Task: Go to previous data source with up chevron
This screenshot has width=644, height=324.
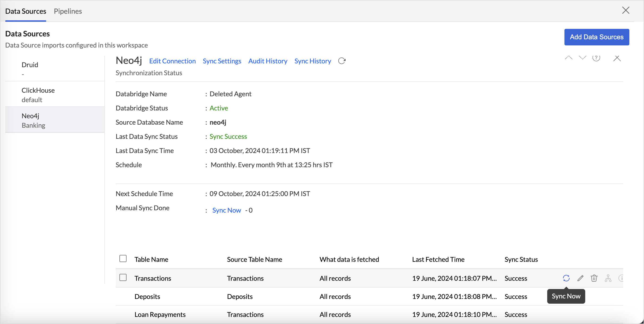Action: pos(568,58)
